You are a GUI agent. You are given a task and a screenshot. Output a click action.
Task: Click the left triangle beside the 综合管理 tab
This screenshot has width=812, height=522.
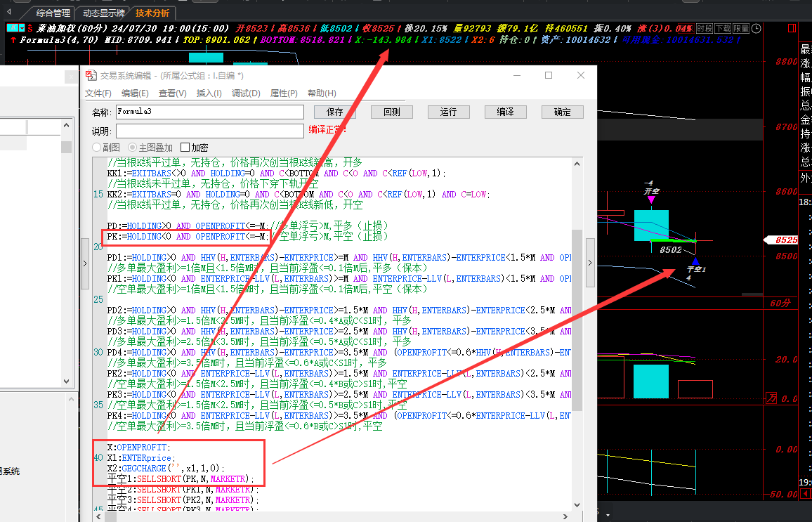pos(9,11)
